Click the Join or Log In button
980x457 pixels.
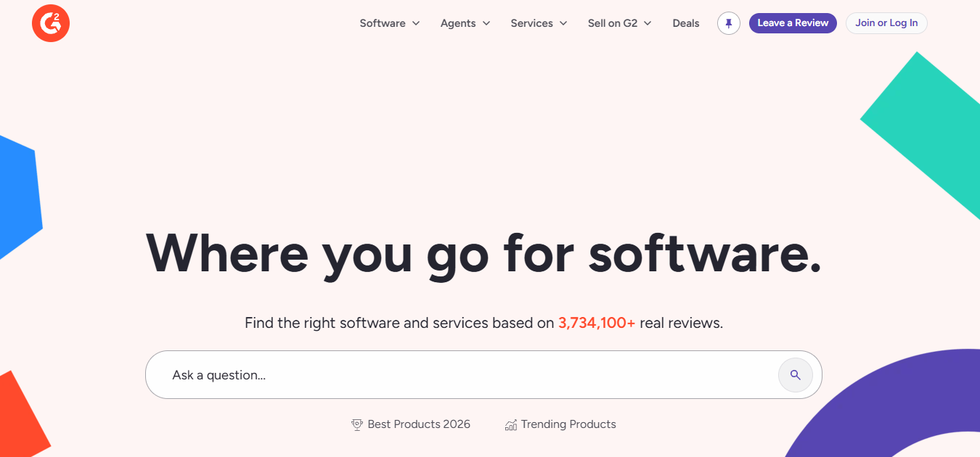click(886, 23)
